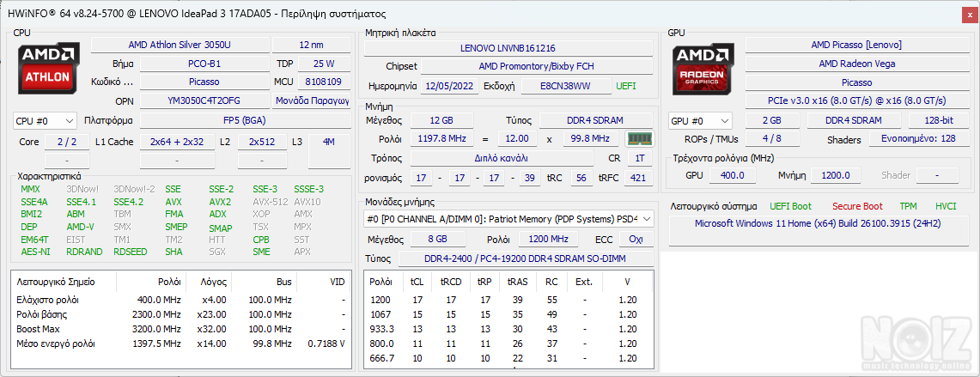Click the PCIe v3.0 x16 interface field
Image resolution: width=980 pixels, height=377 pixels.
855,101
